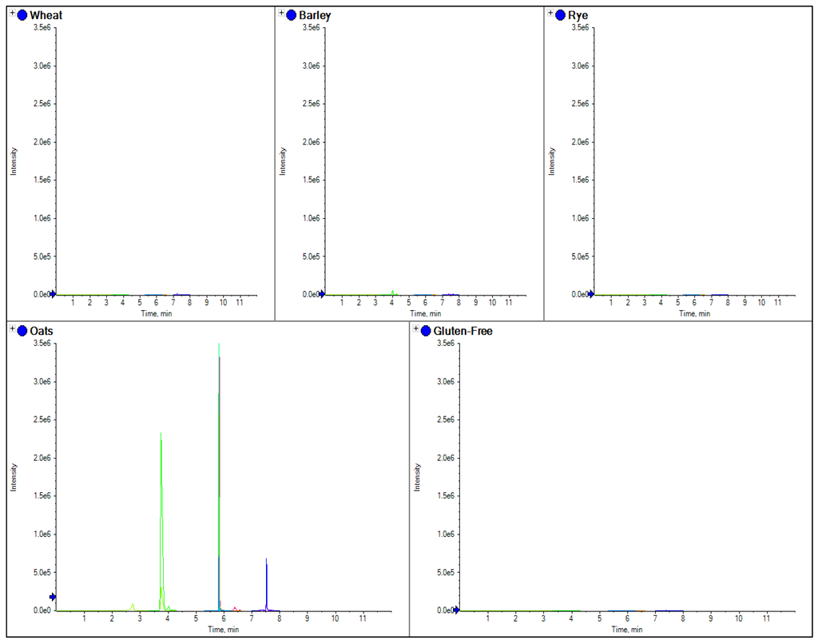Click the blue circle icon beside Oats
Screen dimensions: 818x644
[22, 331]
